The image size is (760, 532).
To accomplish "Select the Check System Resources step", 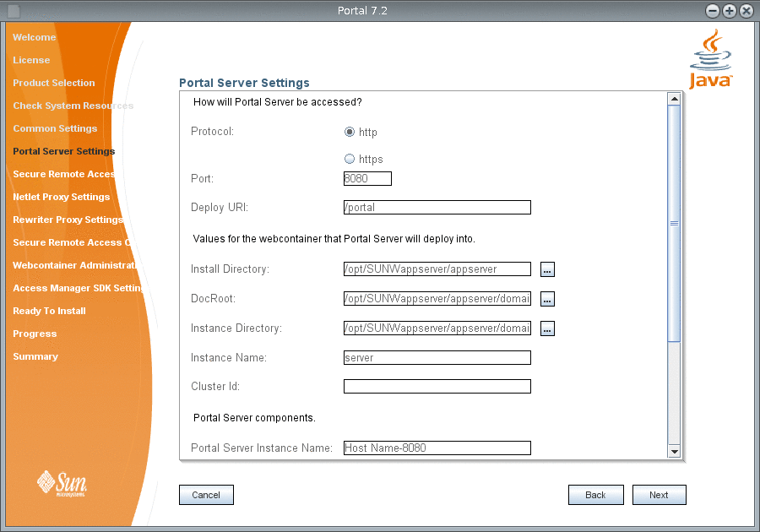I will 73,106.
